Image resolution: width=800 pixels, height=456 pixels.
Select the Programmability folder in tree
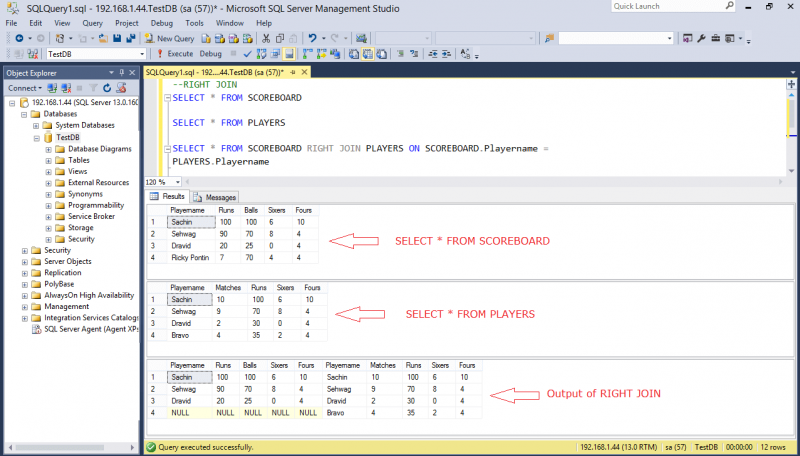click(x=96, y=205)
